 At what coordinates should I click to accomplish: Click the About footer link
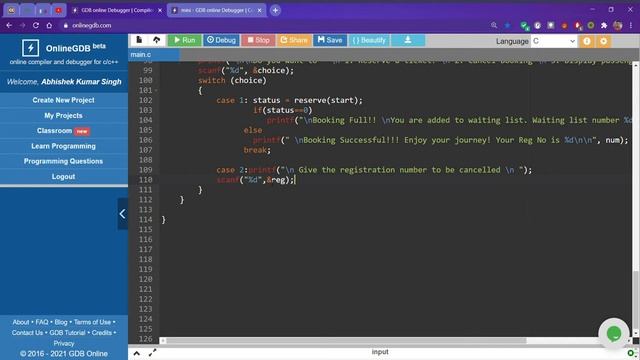(x=21, y=322)
